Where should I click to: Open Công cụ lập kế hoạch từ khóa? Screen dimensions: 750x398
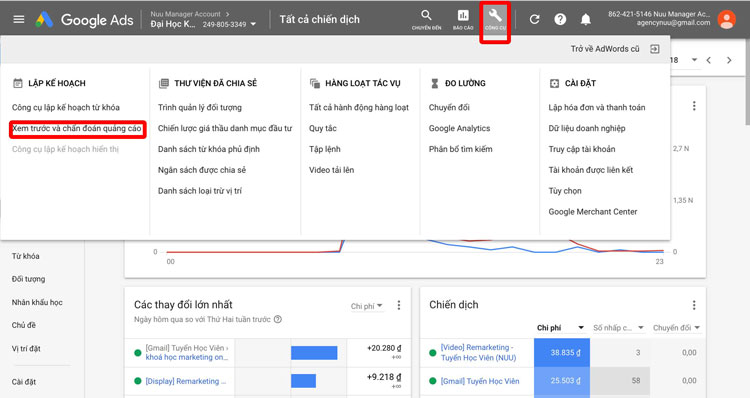(66, 108)
